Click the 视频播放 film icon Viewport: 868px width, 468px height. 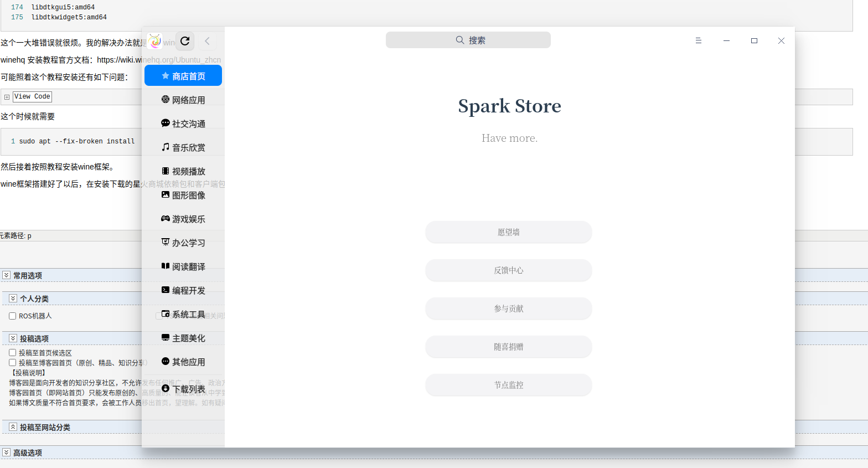click(165, 171)
